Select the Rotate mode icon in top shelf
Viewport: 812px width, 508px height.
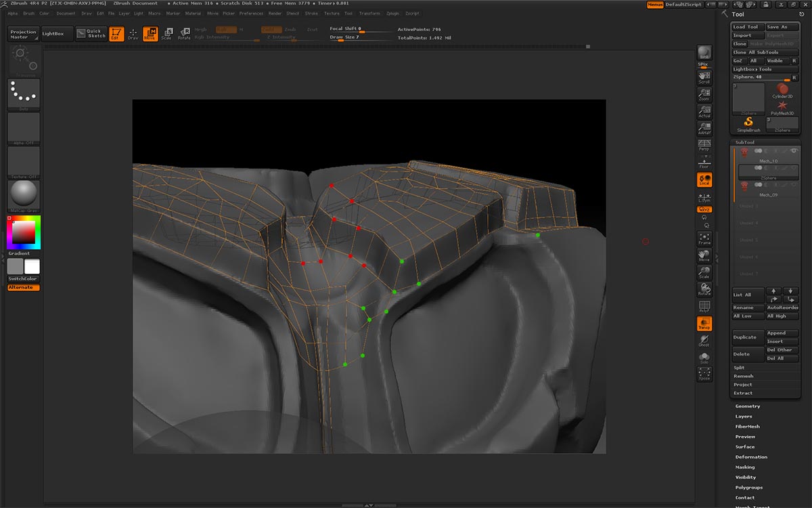pos(184,33)
